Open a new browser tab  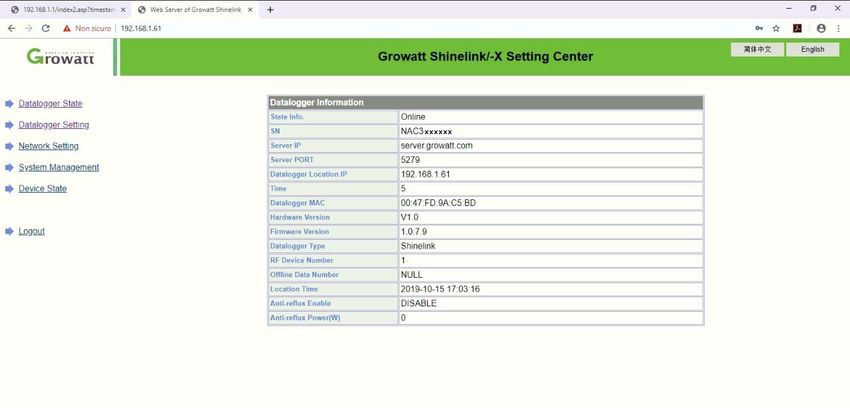click(270, 9)
